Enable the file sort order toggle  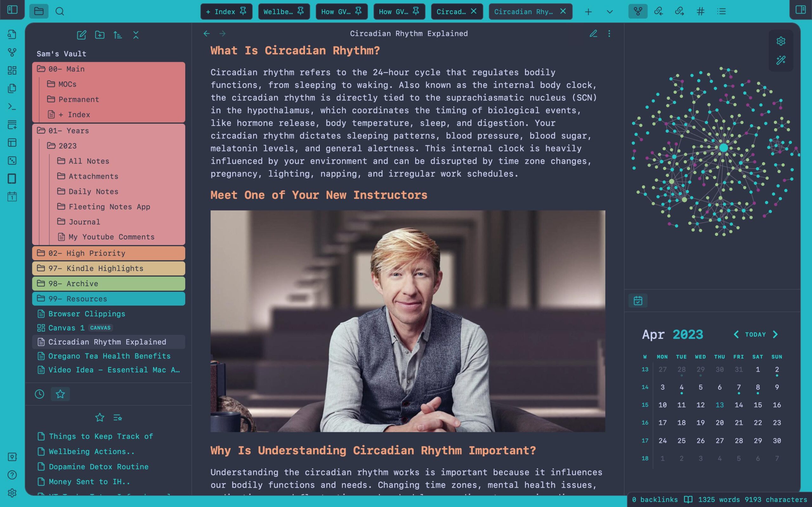click(x=117, y=35)
